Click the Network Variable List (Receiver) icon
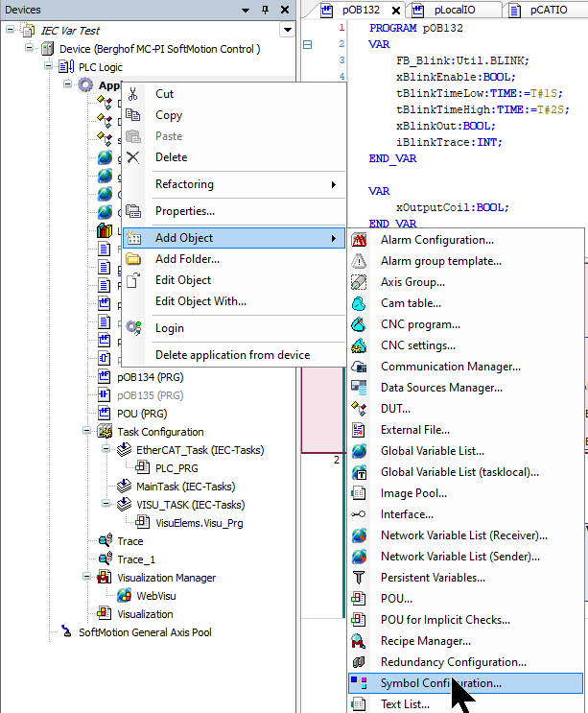The width and height of the screenshot is (588, 713). click(359, 535)
